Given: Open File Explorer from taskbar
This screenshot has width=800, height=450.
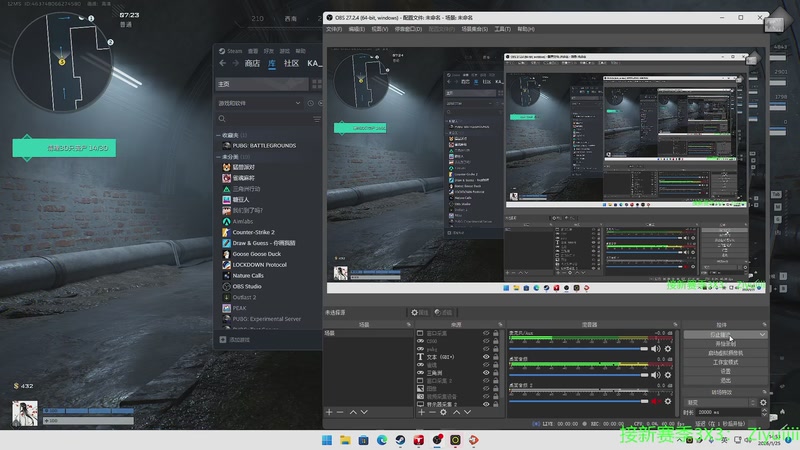Looking at the screenshot, I should [x=345, y=440].
